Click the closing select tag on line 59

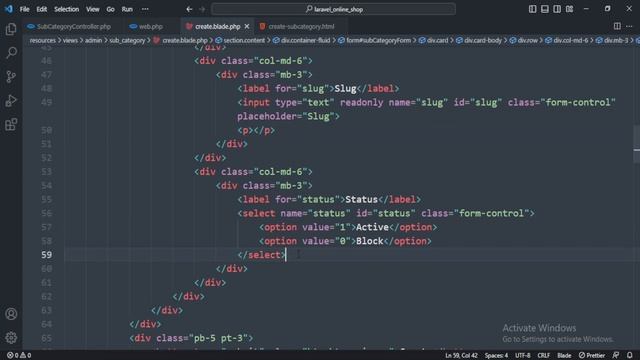tap(262, 255)
